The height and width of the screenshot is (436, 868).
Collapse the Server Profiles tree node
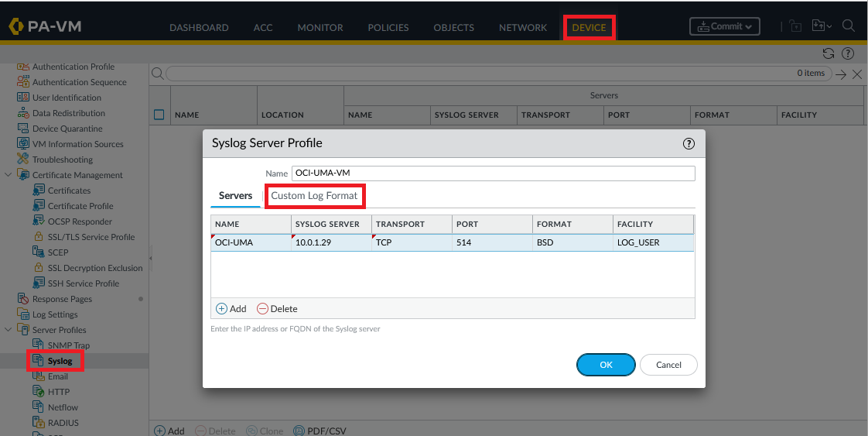9,330
